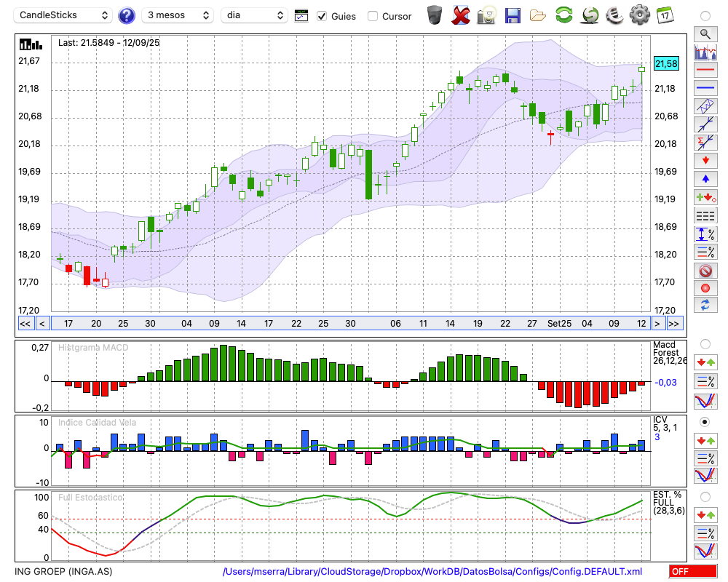The image size is (728, 582).
Task: Click the bar chart icon in the price panel
Action: point(31,44)
